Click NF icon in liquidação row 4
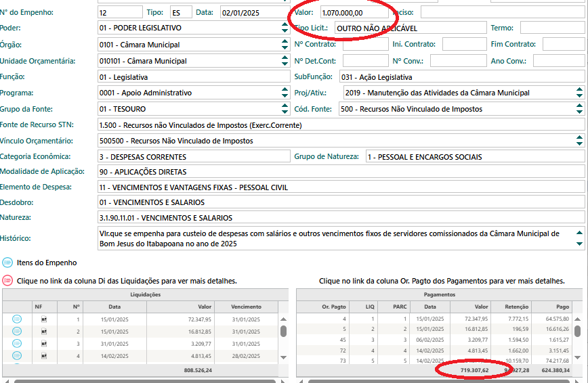This screenshot has width=588, height=383. click(x=44, y=355)
